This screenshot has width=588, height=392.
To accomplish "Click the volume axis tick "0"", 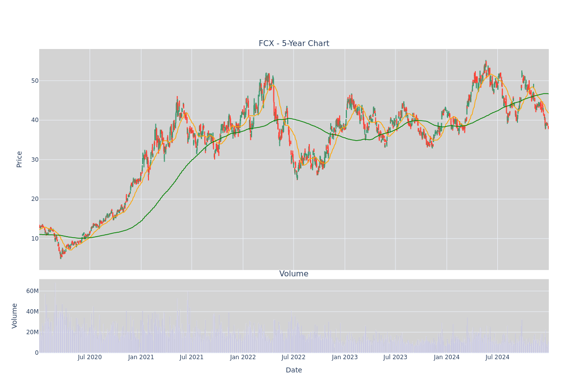I will point(36,353).
